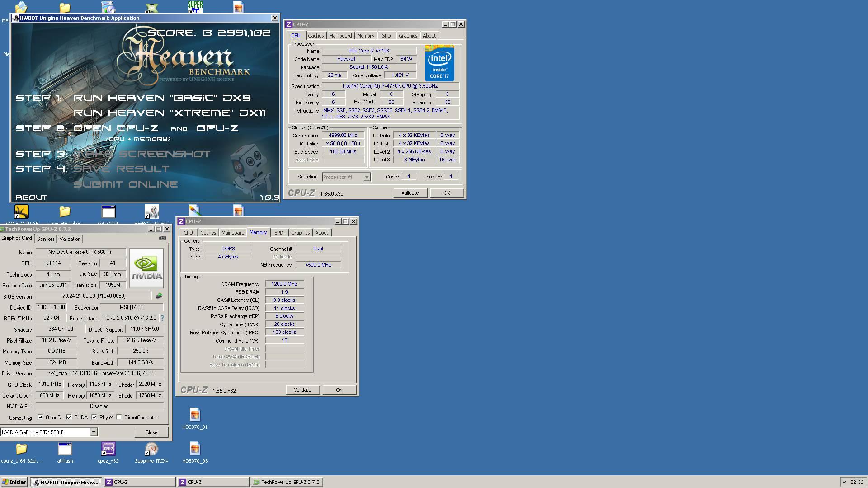Open the Iniciar start menu button

click(14, 482)
